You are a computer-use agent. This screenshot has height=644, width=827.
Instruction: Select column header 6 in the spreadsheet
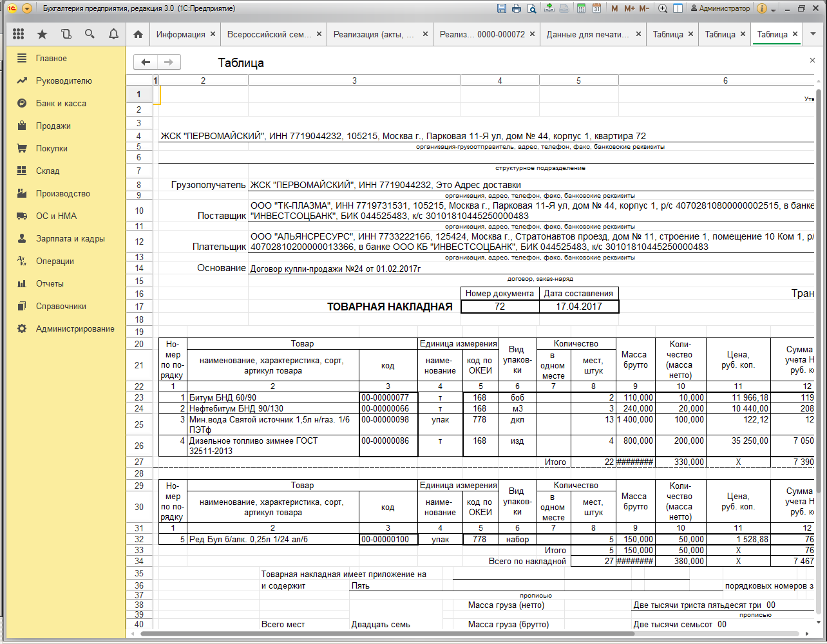(x=717, y=80)
